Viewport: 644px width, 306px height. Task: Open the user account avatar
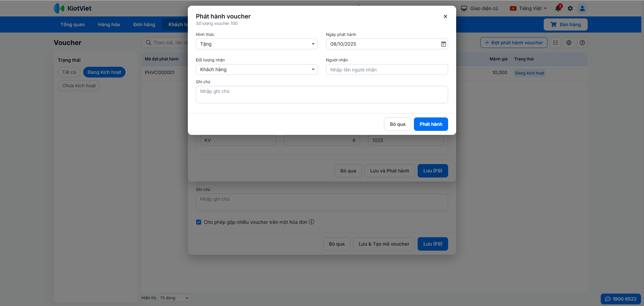coord(582,8)
